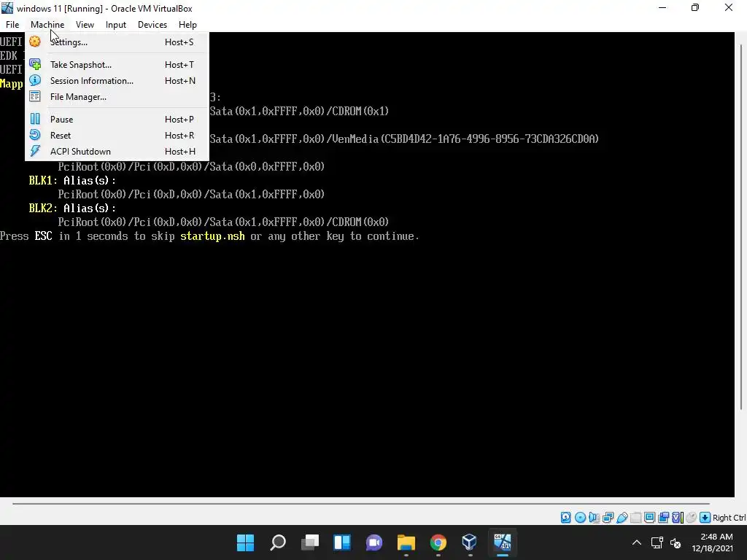Click the Pause bars icon
This screenshot has width=747, height=560.
tap(35, 119)
